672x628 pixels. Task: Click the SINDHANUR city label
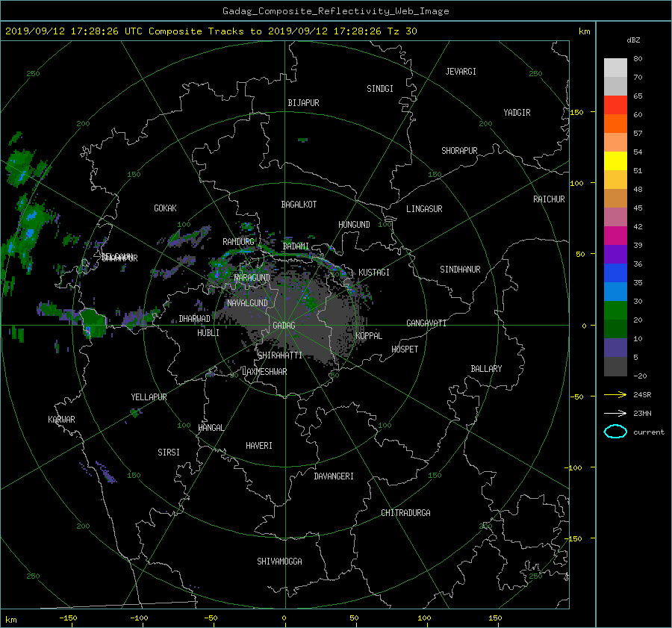click(460, 270)
